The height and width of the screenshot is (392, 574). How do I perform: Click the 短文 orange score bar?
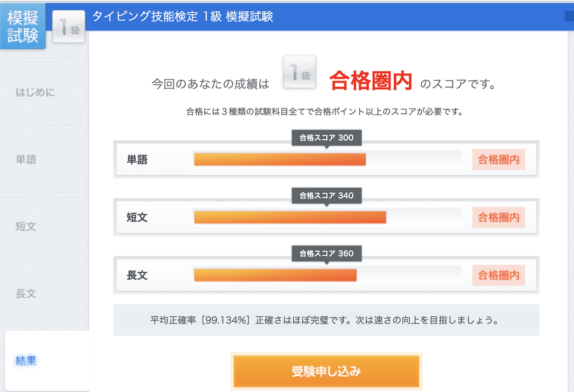(x=290, y=217)
